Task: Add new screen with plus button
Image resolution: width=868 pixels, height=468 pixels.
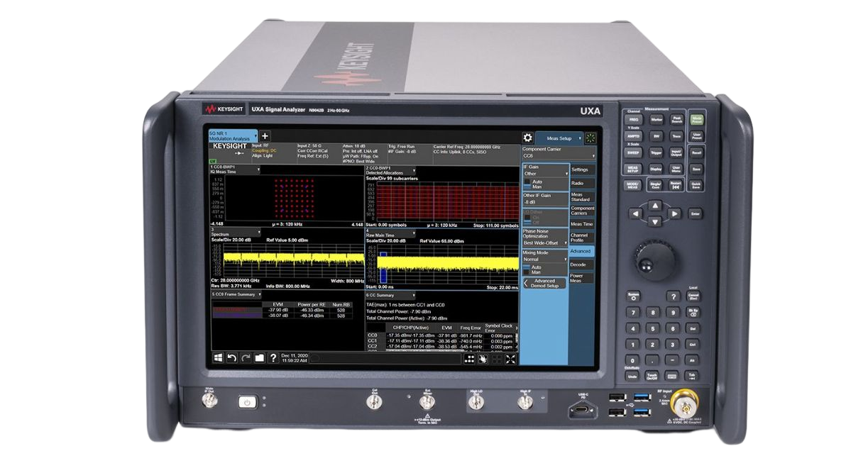Action: pos(265,135)
